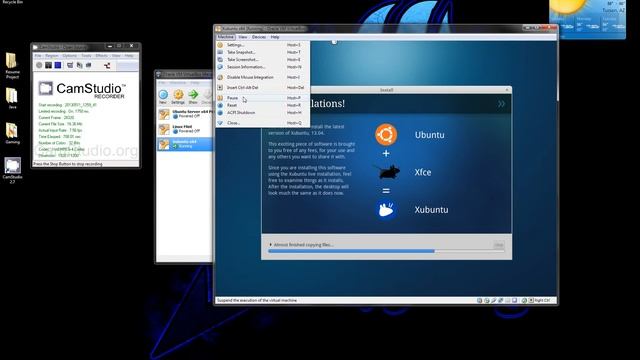Click the network adapter status icon

500,300
